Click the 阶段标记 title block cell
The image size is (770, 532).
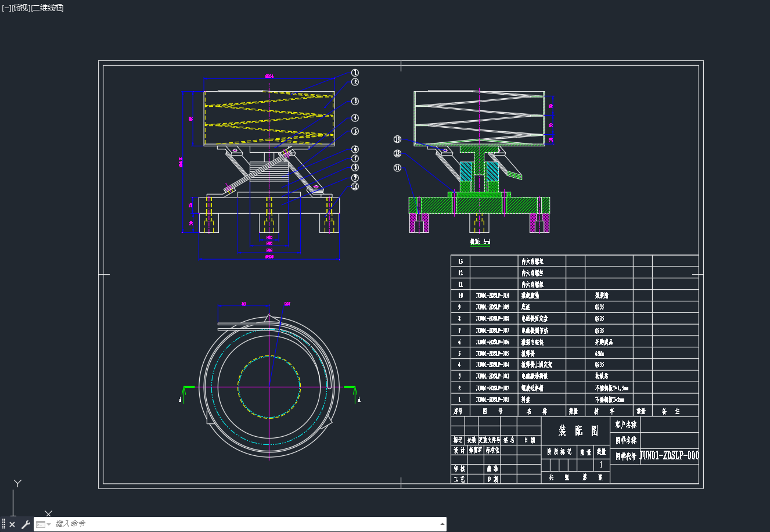(x=559, y=451)
